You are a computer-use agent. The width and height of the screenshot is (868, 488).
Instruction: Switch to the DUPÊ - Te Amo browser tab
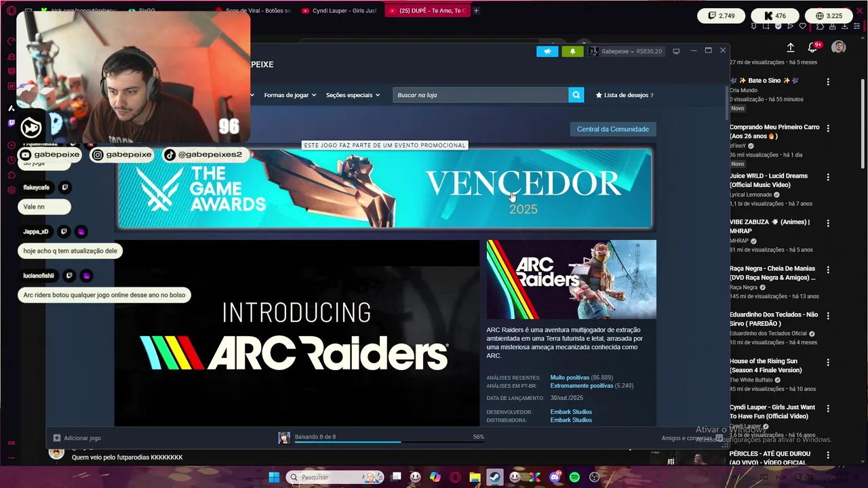click(427, 11)
